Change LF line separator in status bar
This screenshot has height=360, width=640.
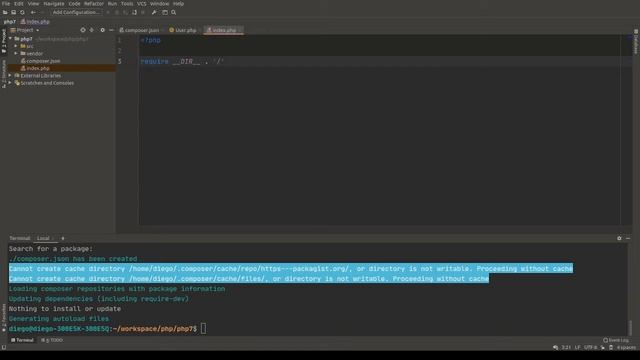point(578,347)
